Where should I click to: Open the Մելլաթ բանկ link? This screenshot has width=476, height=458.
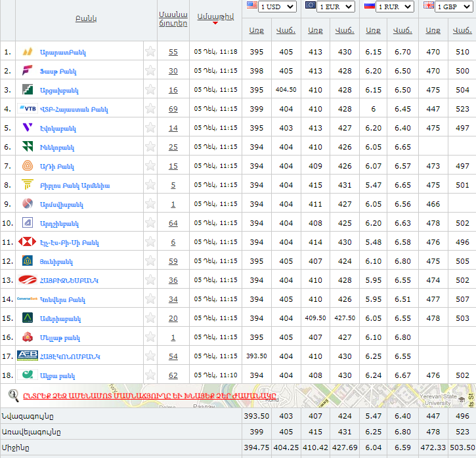point(60,337)
